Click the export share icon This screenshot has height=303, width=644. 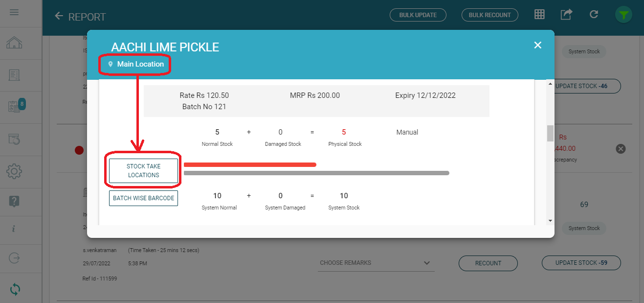point(566,15)
